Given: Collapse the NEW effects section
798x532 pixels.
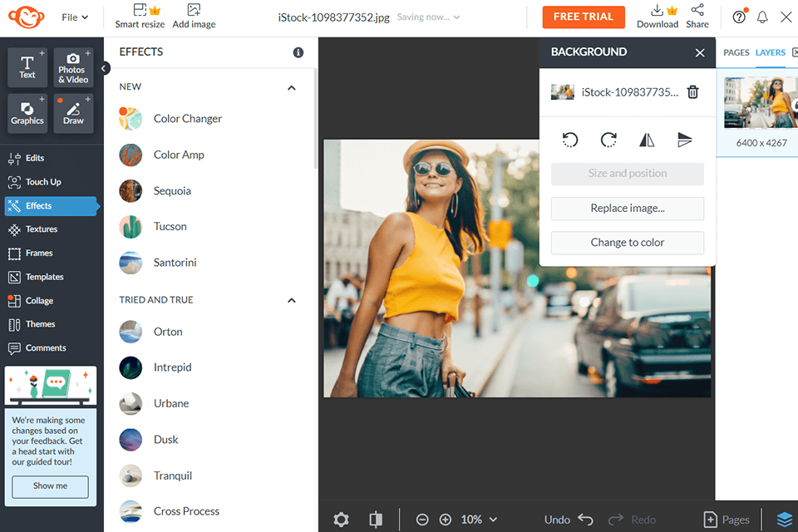Looking at the screenshot, I should (x=292, y=87).
